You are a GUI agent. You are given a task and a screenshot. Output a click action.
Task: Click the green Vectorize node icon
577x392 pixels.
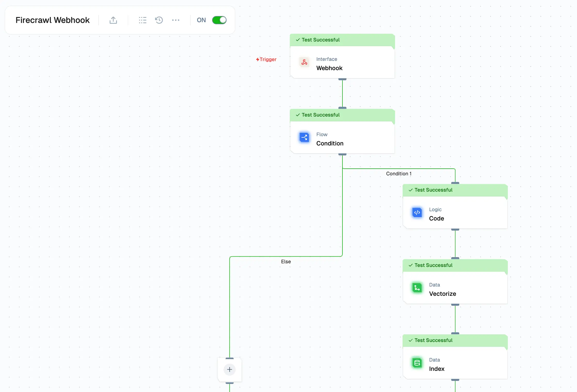coord(417,288)
